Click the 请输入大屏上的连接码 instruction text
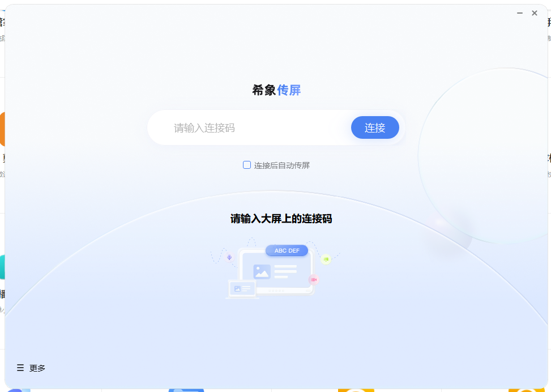551x392 pixels. [281, 219]
